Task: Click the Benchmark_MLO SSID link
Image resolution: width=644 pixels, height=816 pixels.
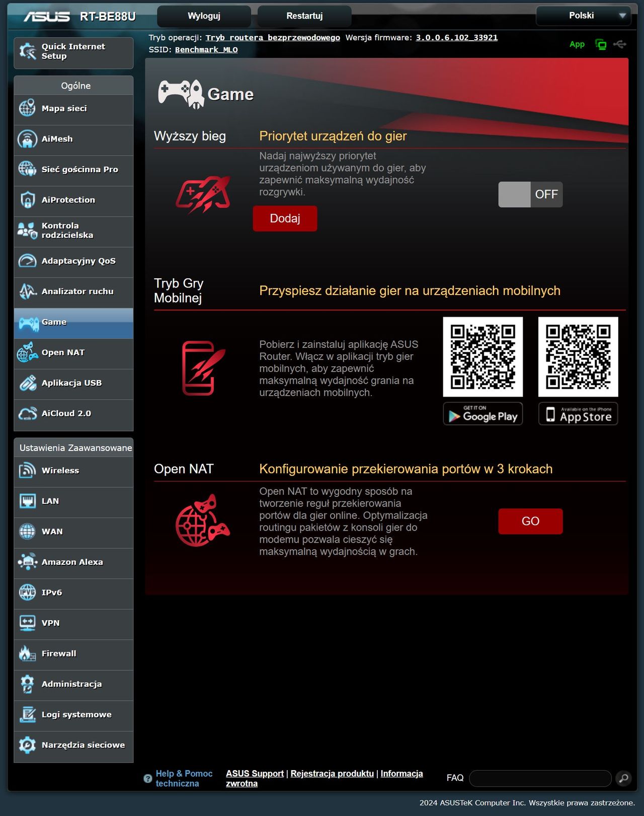Action: pos(206,50)
